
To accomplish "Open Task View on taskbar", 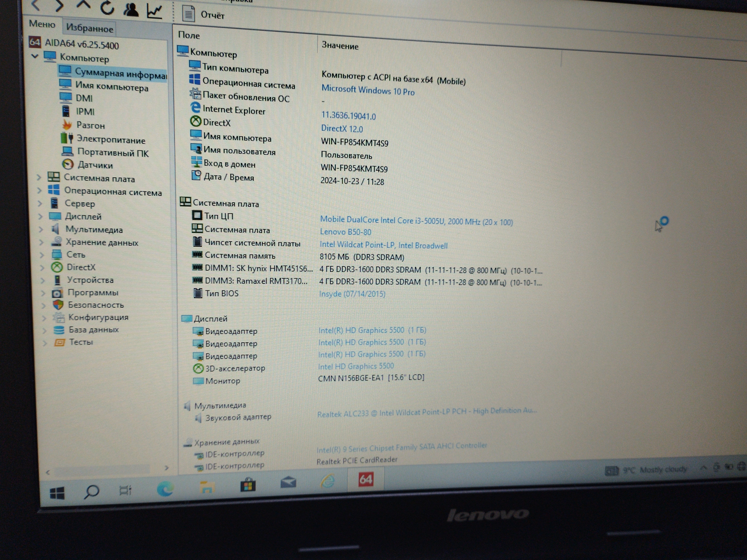I will [126, 490].
